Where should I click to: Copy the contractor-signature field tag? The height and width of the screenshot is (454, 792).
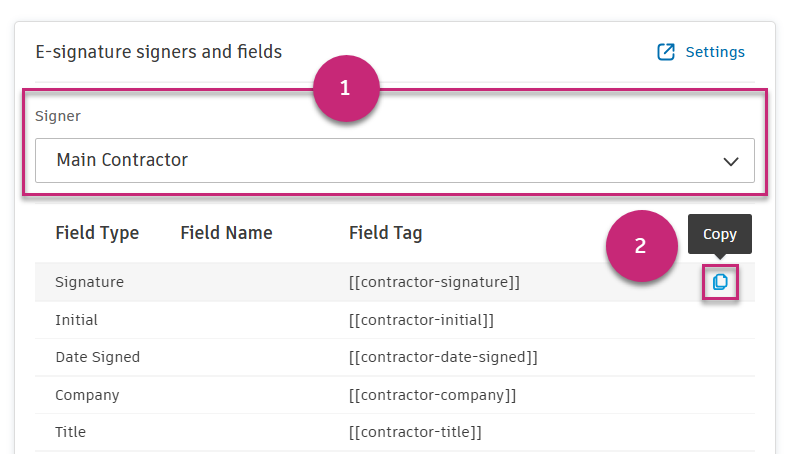tap(720, 282)
